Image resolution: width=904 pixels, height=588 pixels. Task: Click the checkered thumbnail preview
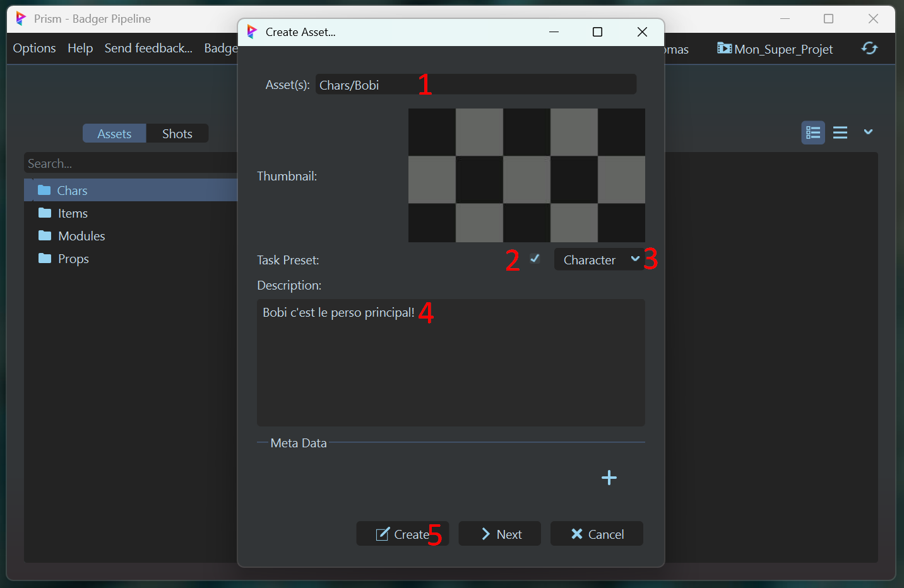[526, 175]
